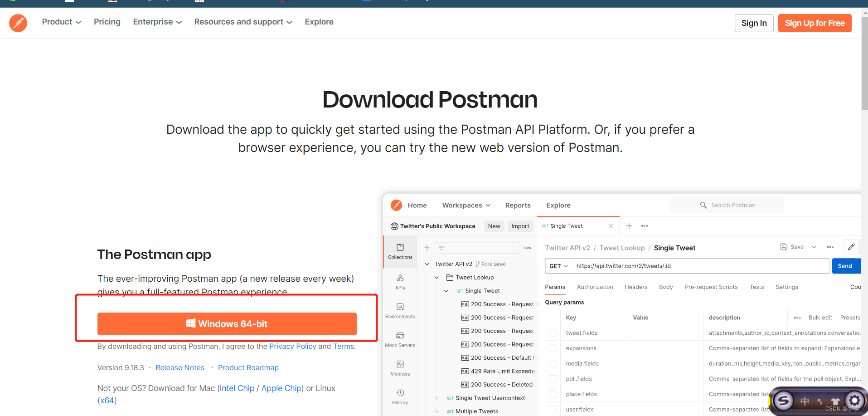Open the Environments sidebar icon
Screen dimensions: 868x416
[x=400, y=311]
